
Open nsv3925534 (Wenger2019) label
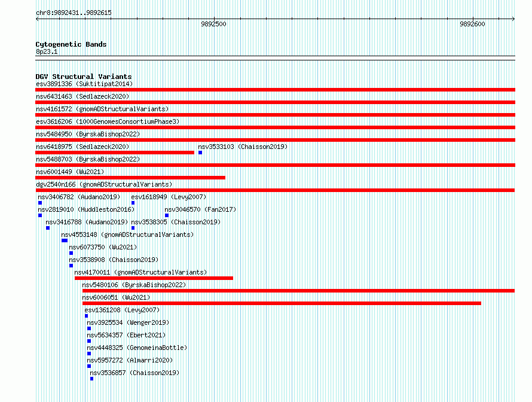(x=128, y=322)
